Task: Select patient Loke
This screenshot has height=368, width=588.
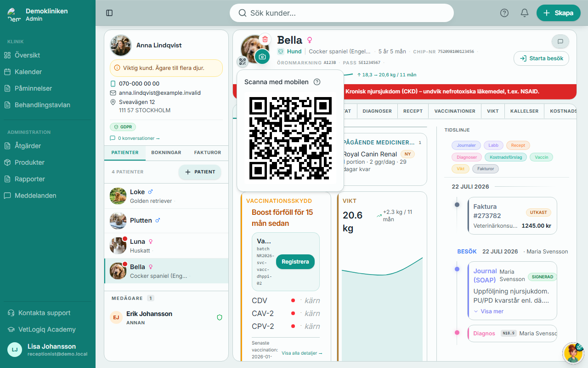Action: 166,196
